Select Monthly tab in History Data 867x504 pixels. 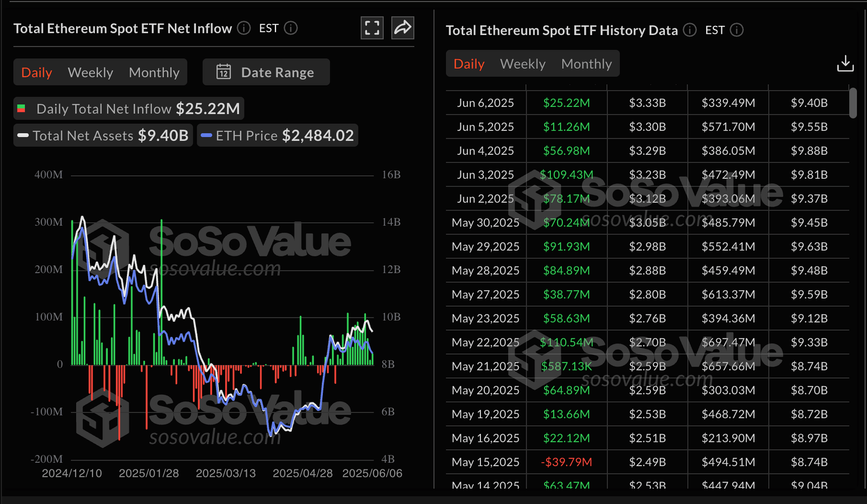pyautogui.click(x=586, y=64)
